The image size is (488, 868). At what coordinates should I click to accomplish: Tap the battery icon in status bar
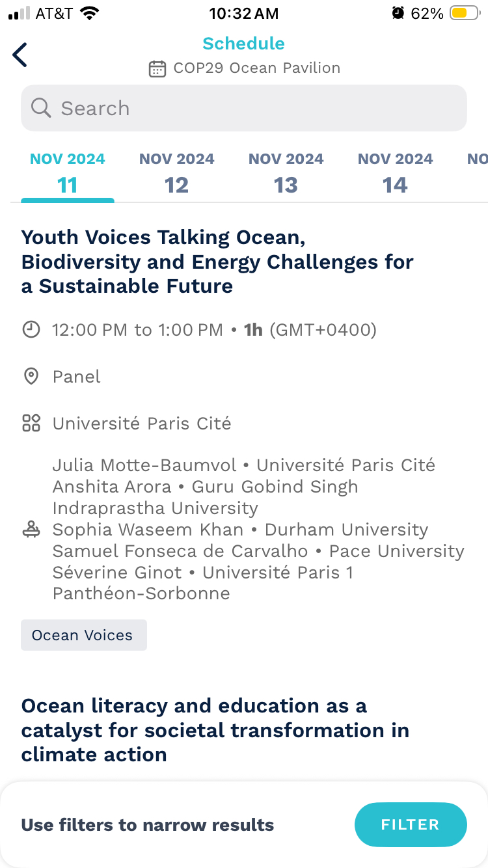pyautogui.click(x=465, y=13)
